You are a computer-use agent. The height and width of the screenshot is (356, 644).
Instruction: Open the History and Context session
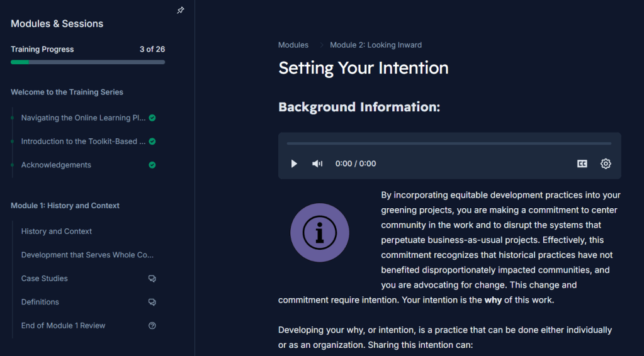57,231
